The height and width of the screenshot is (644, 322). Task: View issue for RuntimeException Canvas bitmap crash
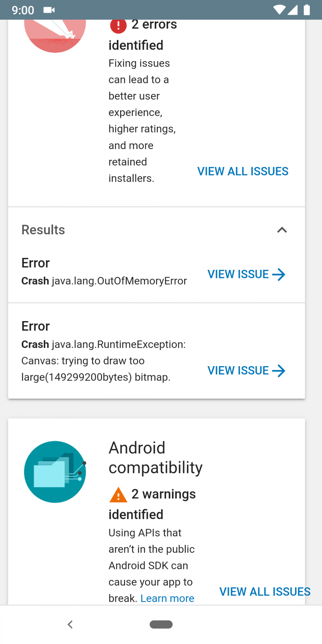pyautogui.click(x=246, y=371)
